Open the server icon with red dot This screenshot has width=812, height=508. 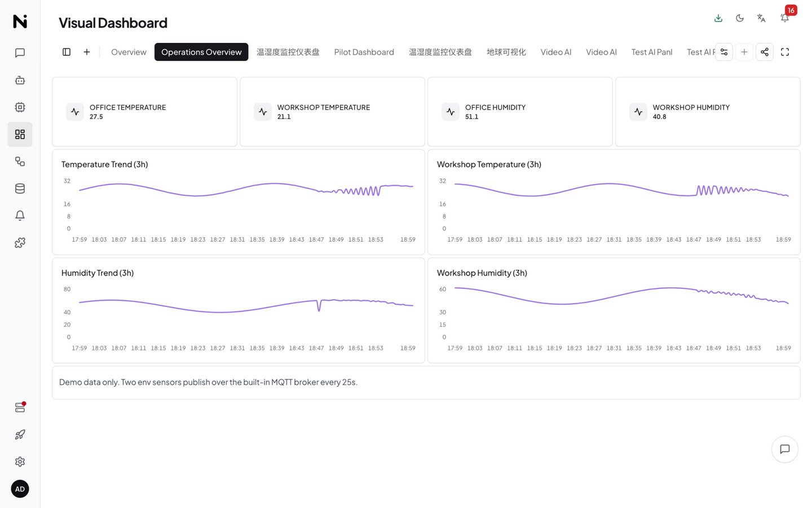20,408
